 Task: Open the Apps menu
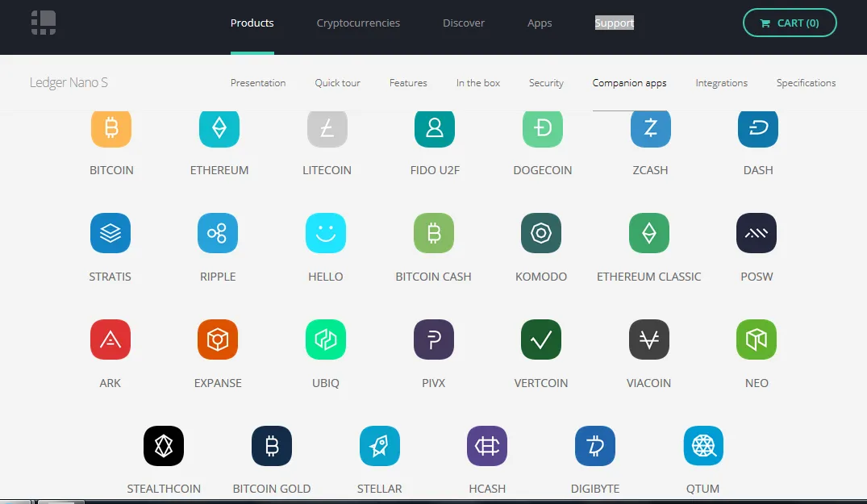click(540, 23)
